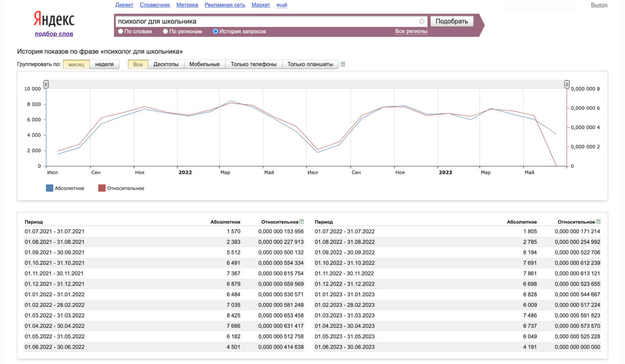The height and width of the screenshot is (364, 625).
Task: Switch to Только телефоны tab
Action: click(x=253, y=65)
